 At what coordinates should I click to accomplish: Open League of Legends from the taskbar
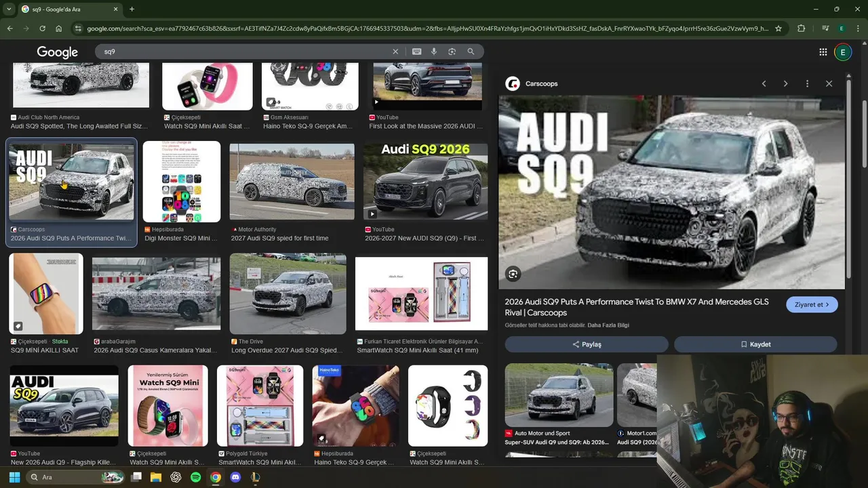tap(255, 477)
